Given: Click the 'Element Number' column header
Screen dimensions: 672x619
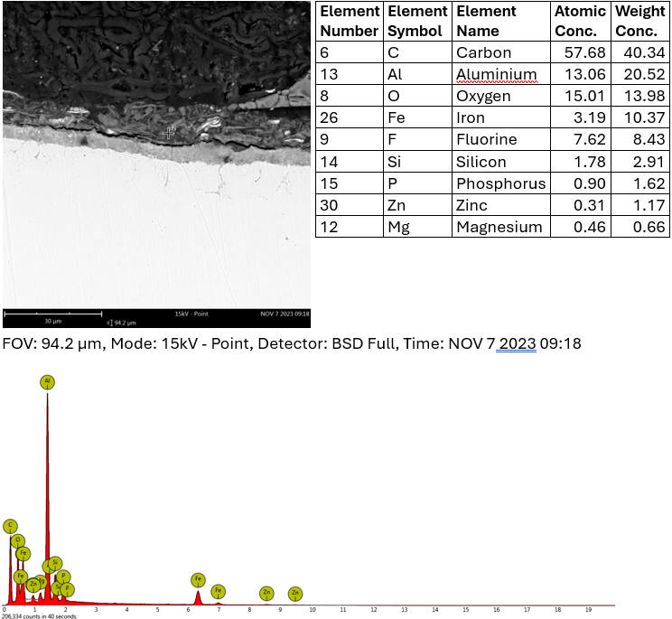Looking at the screenshot, I should (350, 21).
